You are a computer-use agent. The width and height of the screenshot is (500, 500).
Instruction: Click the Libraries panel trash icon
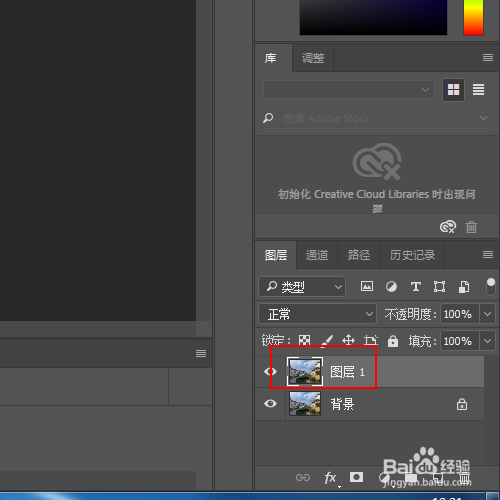(471, 227)
